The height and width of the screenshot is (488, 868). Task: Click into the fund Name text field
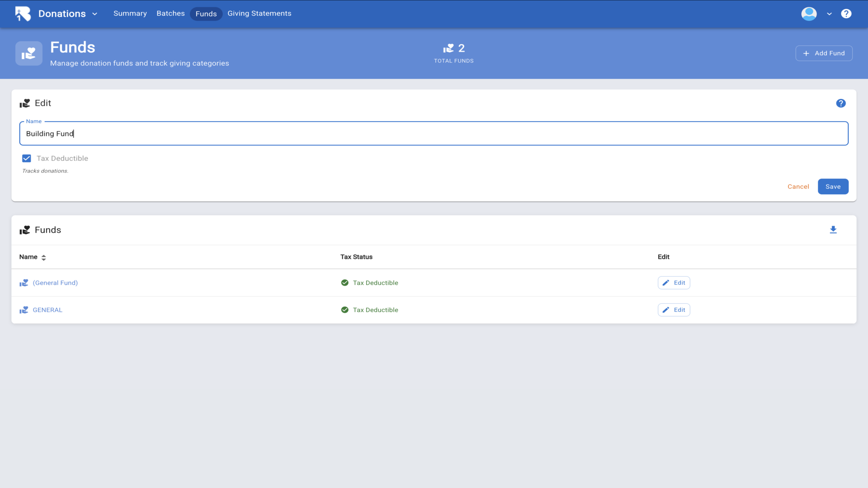pos(433,134)
